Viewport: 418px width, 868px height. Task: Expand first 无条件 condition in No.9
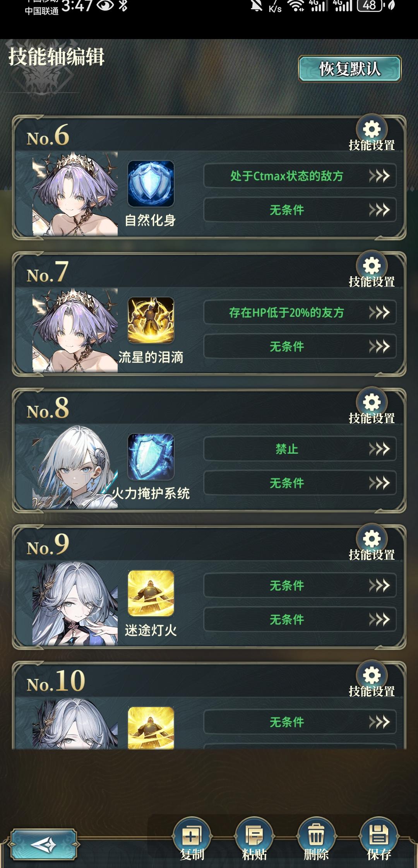pos(300,585)
